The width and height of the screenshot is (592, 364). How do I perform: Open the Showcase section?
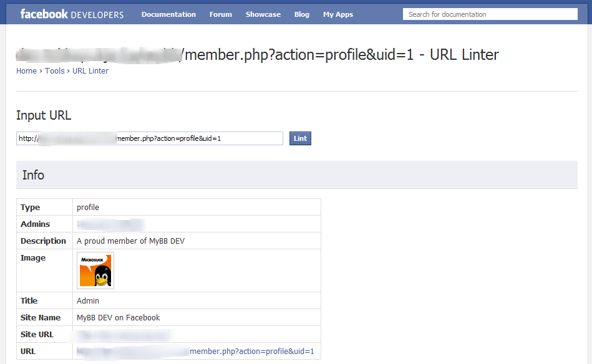263,14
